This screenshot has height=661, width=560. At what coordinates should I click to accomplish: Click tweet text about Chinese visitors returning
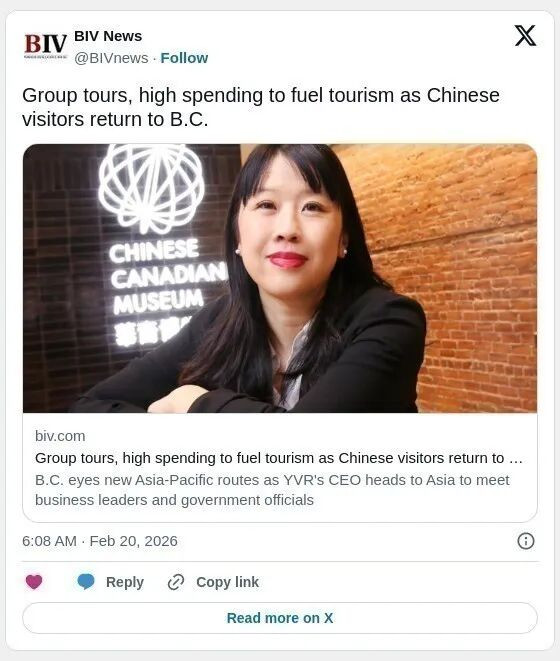coord(261,107)
